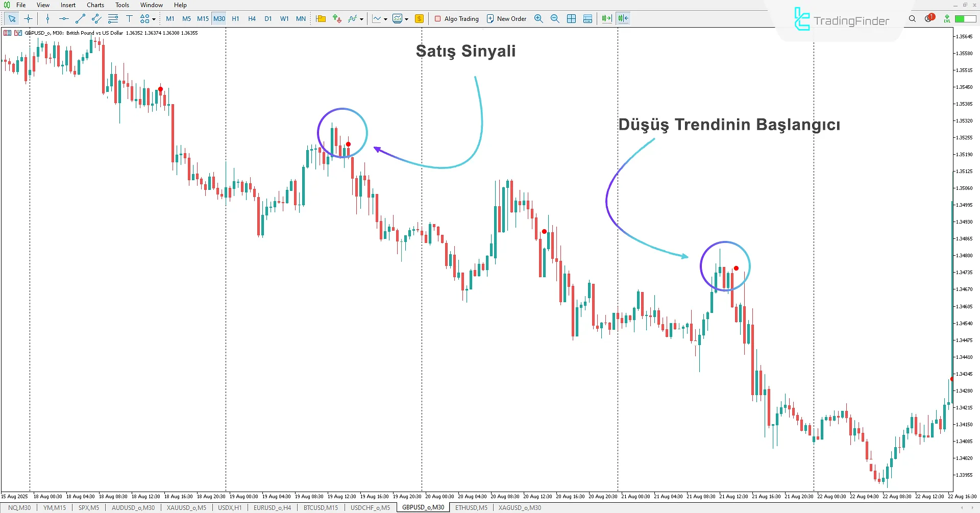Click the Tile Windows icon
This screenshot has width=980, height=513.
(x=571, y=18)
